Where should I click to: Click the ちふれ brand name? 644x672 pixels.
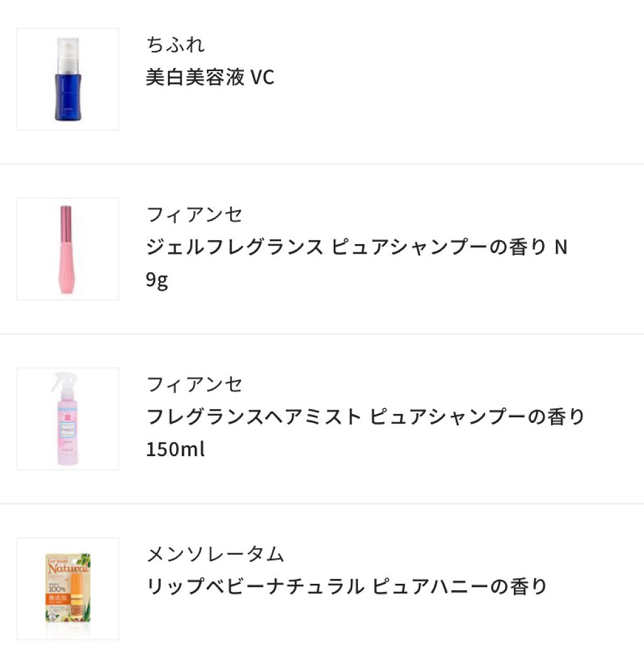(x=175, y=45)
